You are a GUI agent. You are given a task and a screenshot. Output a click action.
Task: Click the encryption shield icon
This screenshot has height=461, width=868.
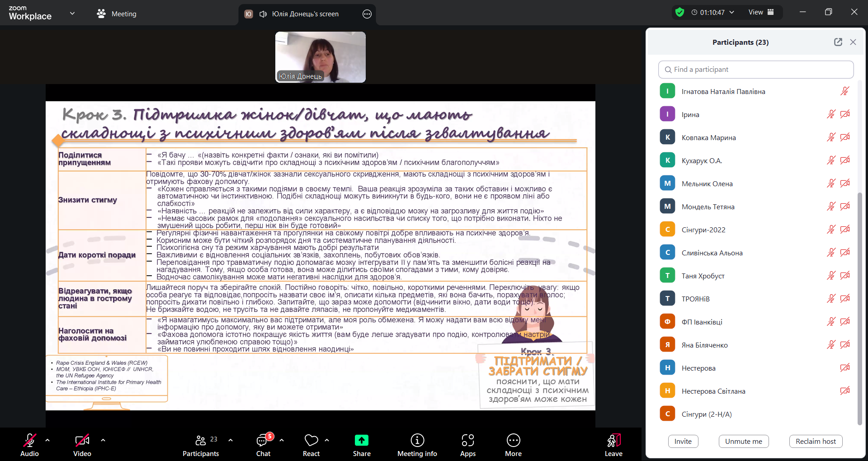679,12
